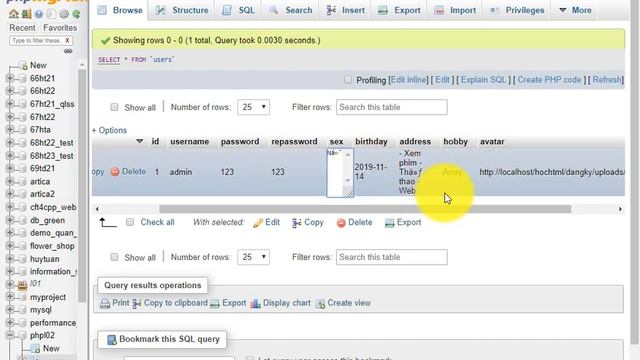Image resolution: width=640 pixels, height=360 pixels.
Task: Click the top Filter rows search field
Action: (x=391, y=107)
